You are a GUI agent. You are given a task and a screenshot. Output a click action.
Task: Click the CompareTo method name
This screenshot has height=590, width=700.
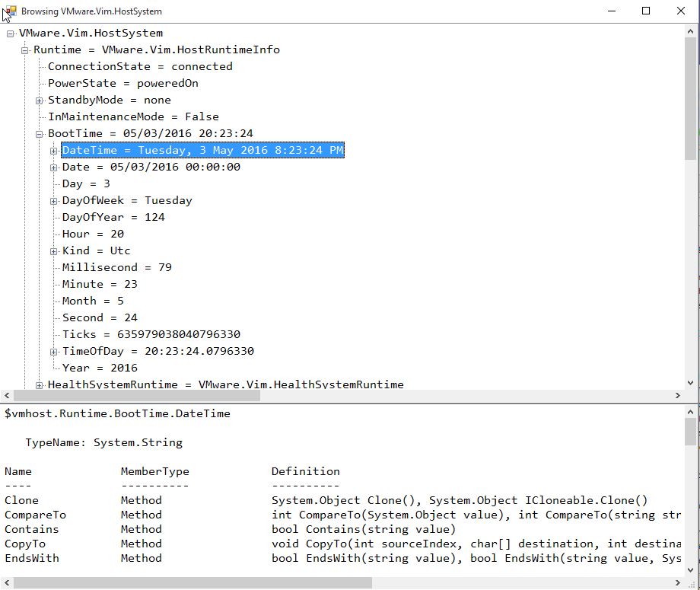35,515
